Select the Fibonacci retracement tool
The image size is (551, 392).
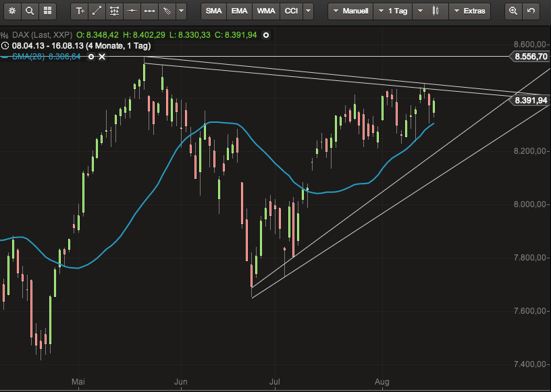click(115, 11)
